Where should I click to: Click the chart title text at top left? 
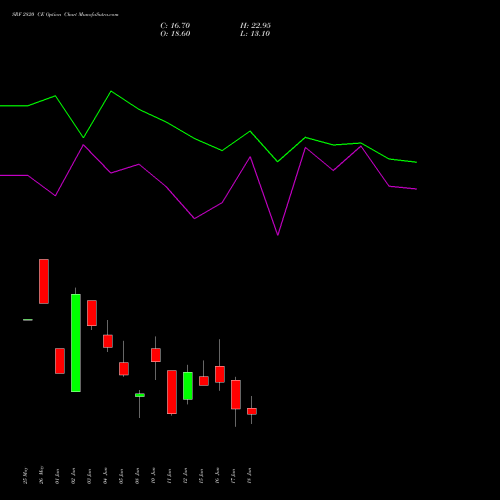coord(65,15)
